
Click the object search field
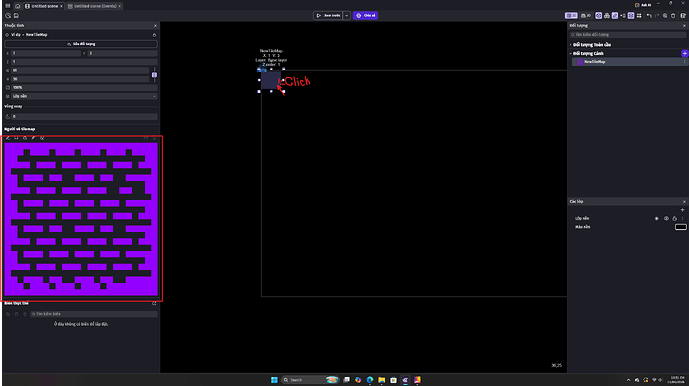click(627, 34)
